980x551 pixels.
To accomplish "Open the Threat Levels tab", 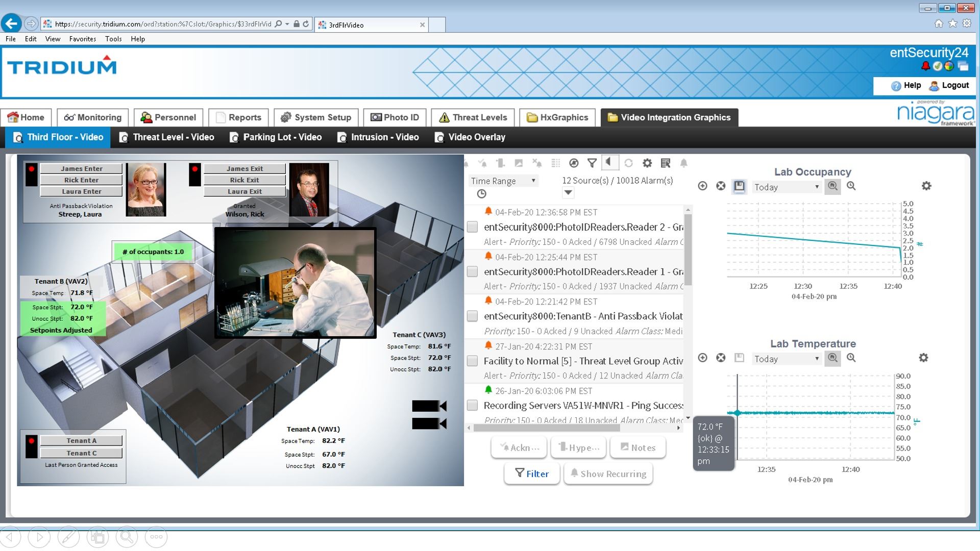I will pyautogui.click(x=473, y=117).
